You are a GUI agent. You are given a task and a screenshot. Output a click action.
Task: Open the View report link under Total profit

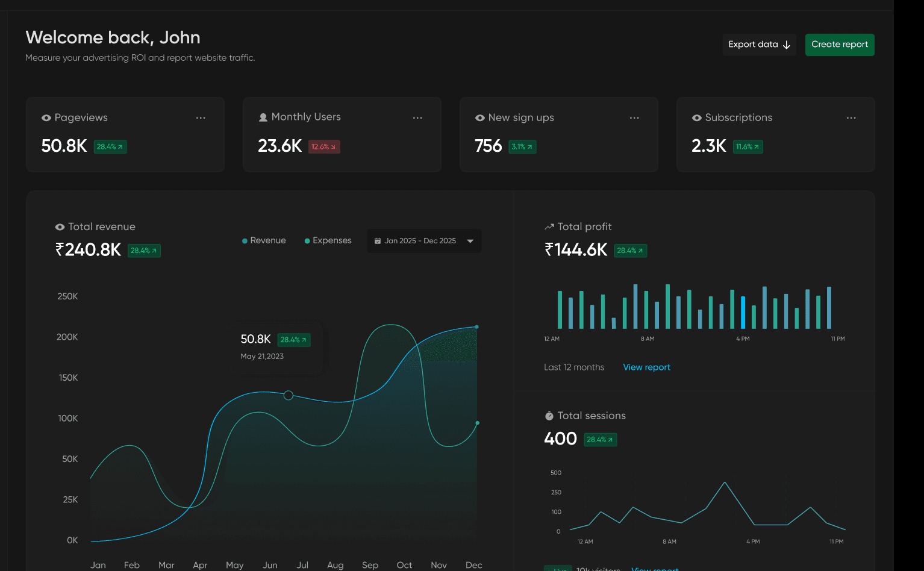tap(646, 367)
